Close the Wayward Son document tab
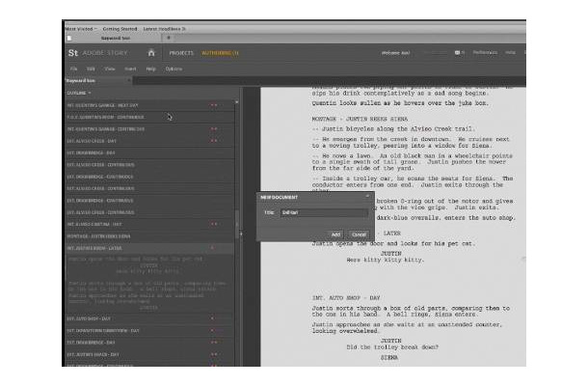 tap(128, 80)
